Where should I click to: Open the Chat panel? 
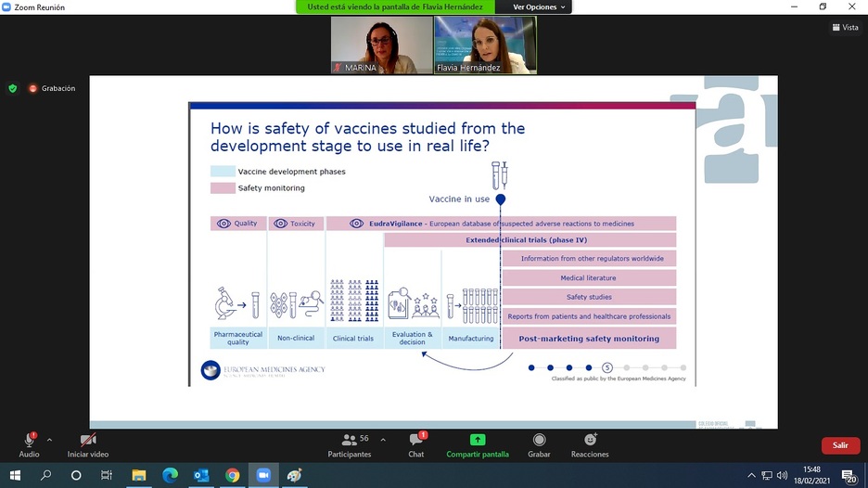(416, 443)
